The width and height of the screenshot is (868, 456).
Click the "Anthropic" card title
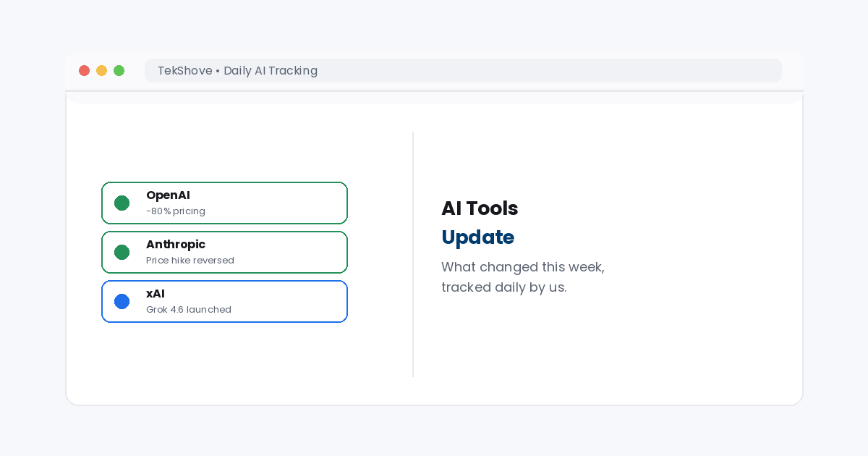[176, 245]
